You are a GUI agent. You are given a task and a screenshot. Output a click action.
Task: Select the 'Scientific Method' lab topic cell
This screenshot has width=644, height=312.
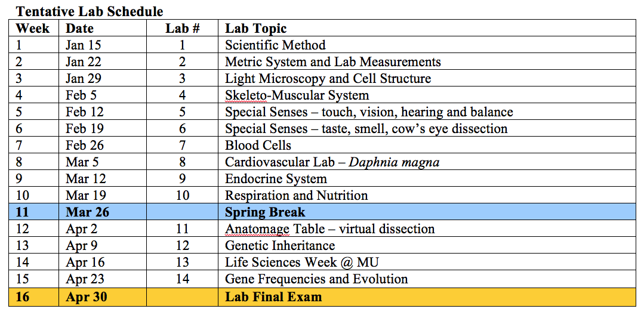427,45
